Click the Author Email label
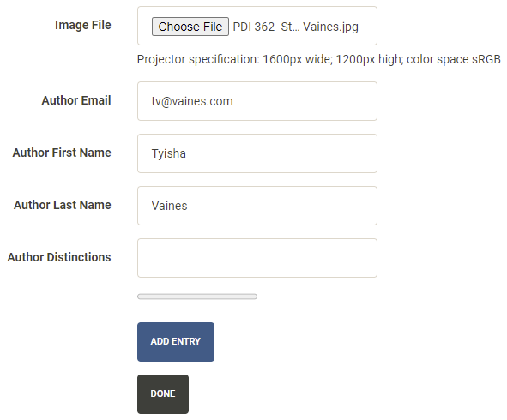This screenshot has width=507, height=420. (76, 100)
